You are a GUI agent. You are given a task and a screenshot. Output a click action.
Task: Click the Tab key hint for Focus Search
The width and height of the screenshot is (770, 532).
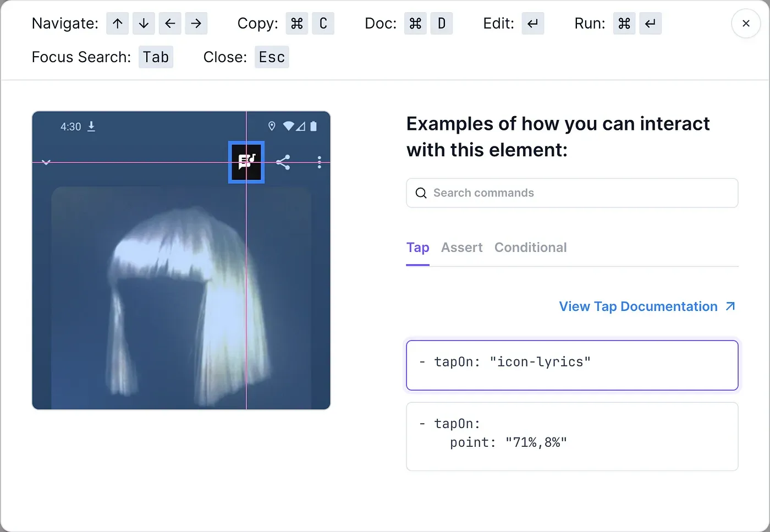click(x=156, y=57)
